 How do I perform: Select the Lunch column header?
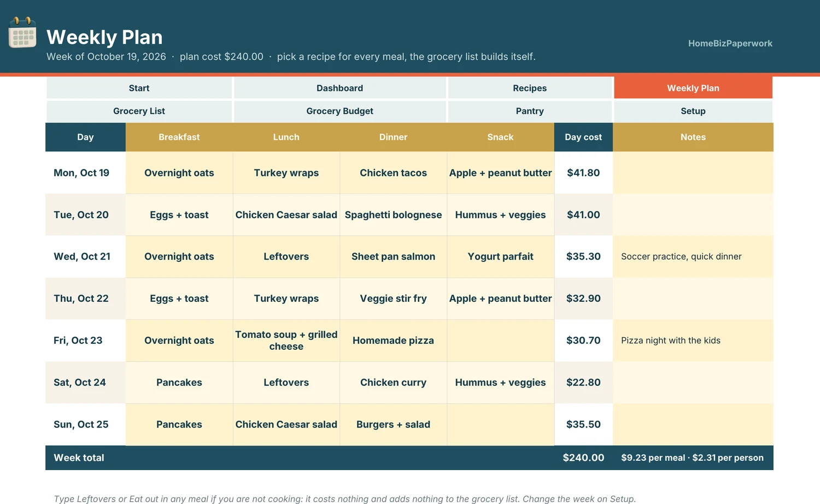click(286, 137)
